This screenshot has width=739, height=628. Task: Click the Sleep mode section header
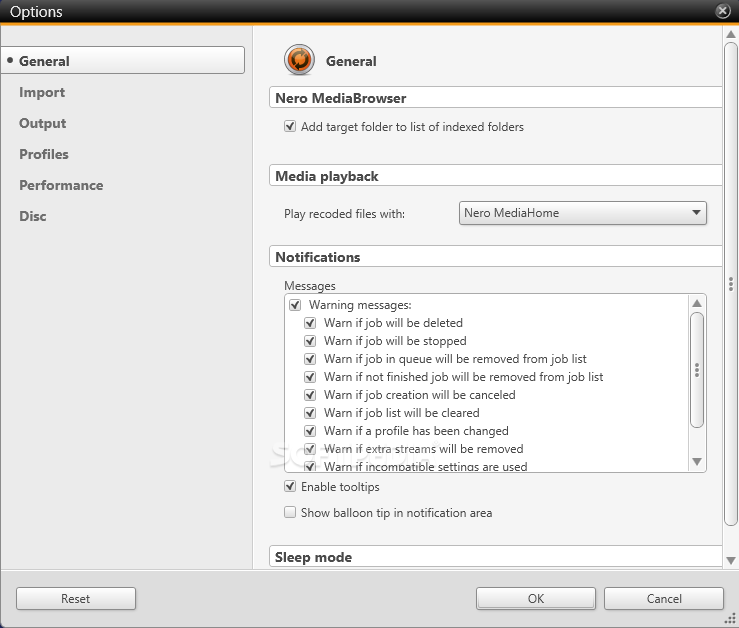(495, 557)
